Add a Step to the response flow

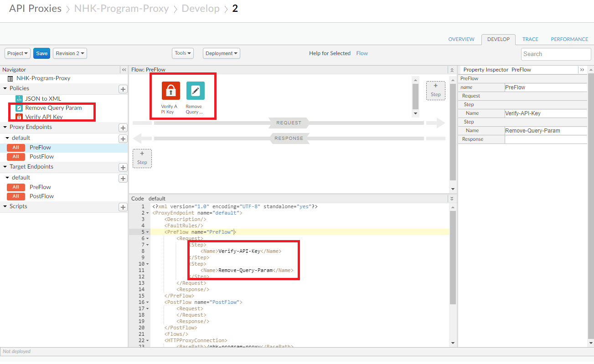pos(142,158)
